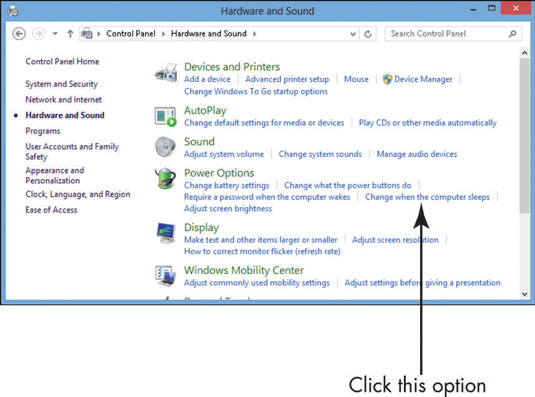The image size is (535, 397).
Task: Change default settings for media or devices
Action: coord(264,123)
